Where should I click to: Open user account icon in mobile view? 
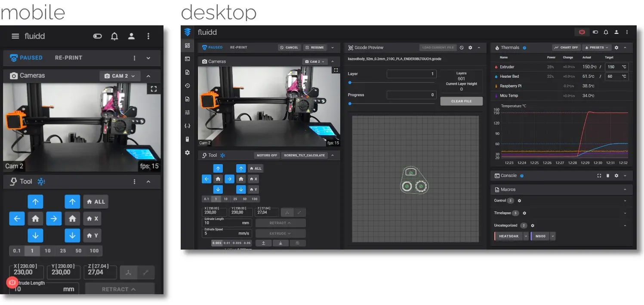pyautogui.click(x=131, y=36)
